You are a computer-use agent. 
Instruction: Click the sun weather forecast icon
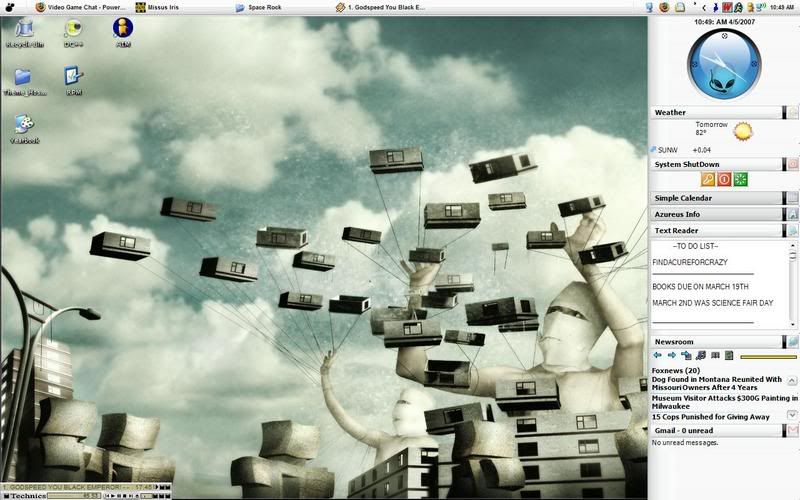click(743, 132)
